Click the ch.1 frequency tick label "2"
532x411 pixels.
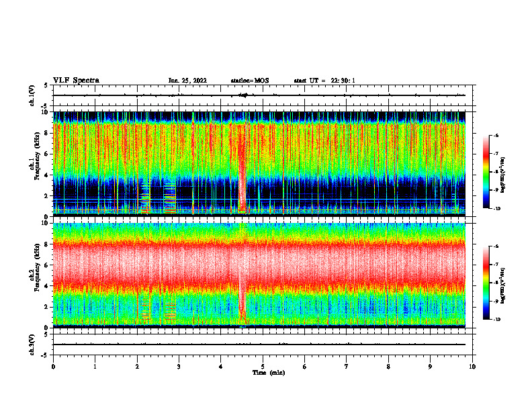pos(47,196)
